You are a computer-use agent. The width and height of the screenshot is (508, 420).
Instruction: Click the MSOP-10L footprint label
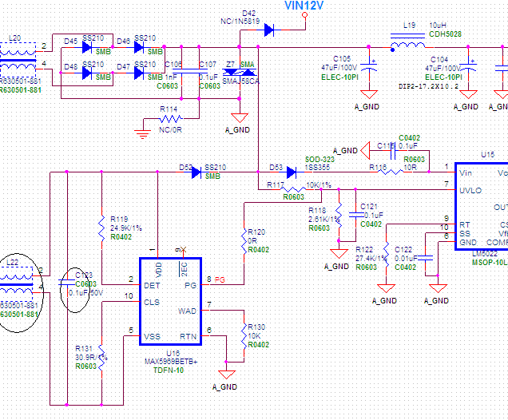click(x=490, y=262)
